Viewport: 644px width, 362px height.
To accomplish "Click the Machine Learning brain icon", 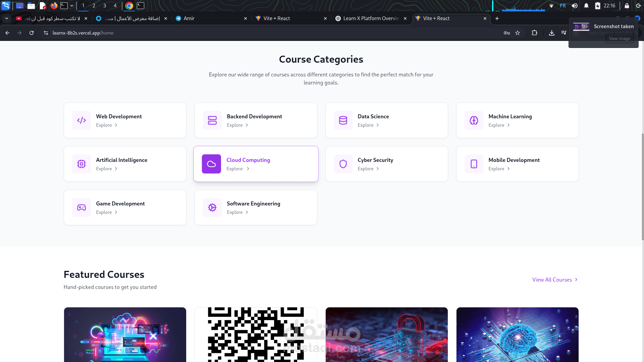I will 474,120.
